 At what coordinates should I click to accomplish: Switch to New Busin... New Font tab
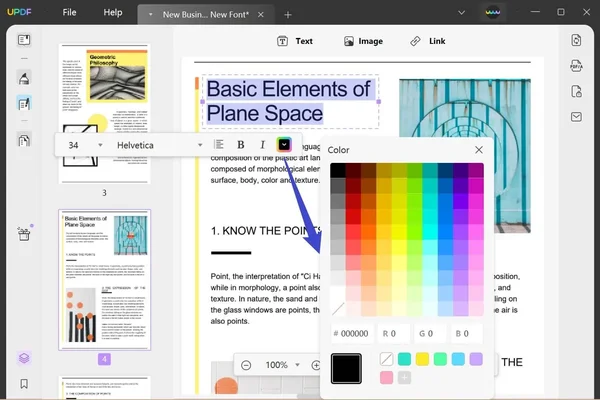tap(205, 15)
